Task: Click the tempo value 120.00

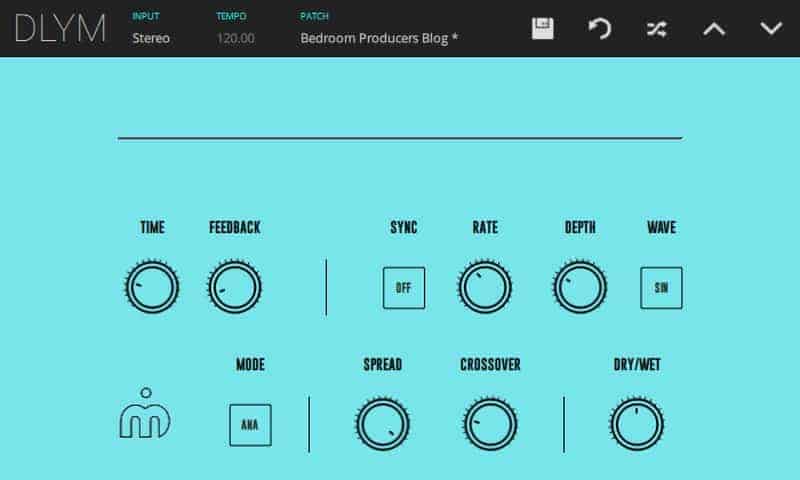Action: click(235, 38)
